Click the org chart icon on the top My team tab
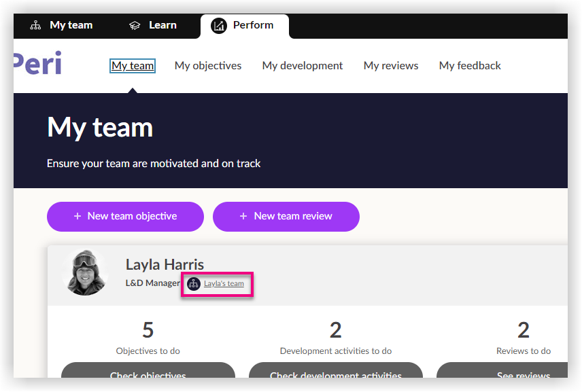The width and height of the screenshot is (582, 392). [x=35, y=26]
